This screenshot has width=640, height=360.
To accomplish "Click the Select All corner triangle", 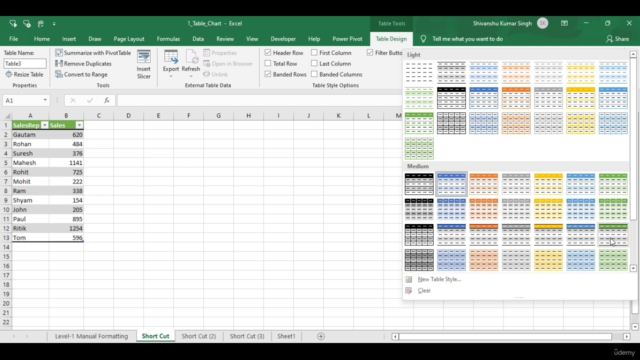I will 7,116.
